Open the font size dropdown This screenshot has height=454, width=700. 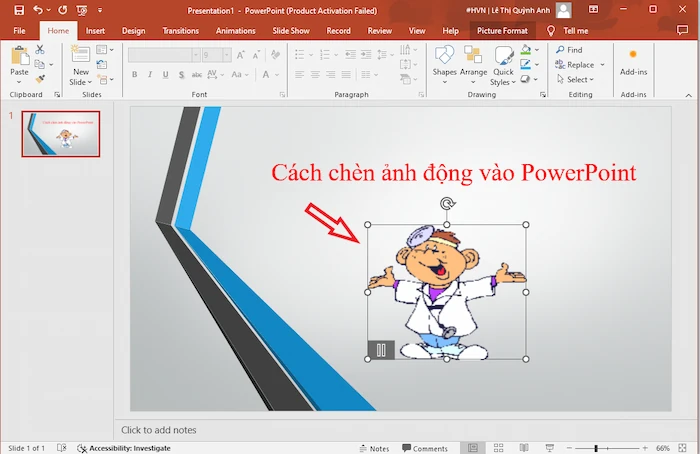tap(227, 55)
